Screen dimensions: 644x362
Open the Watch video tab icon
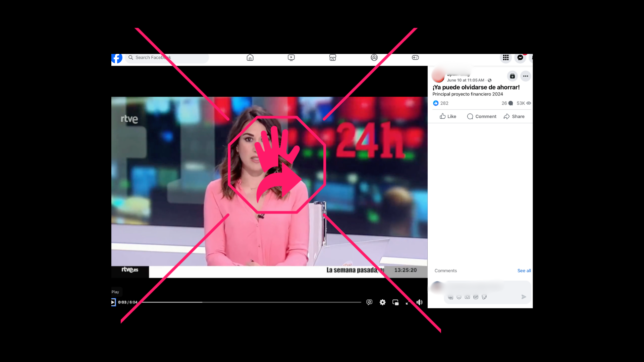[291, 58]
